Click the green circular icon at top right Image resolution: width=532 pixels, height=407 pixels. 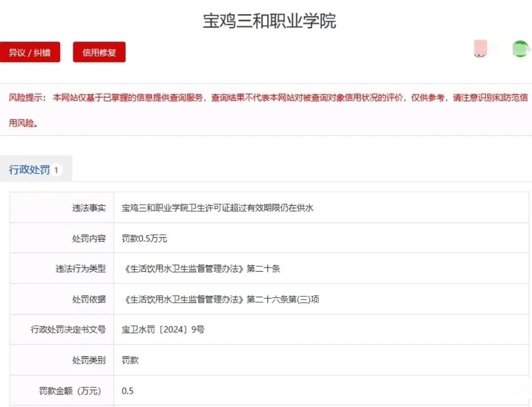click(520, 49)
